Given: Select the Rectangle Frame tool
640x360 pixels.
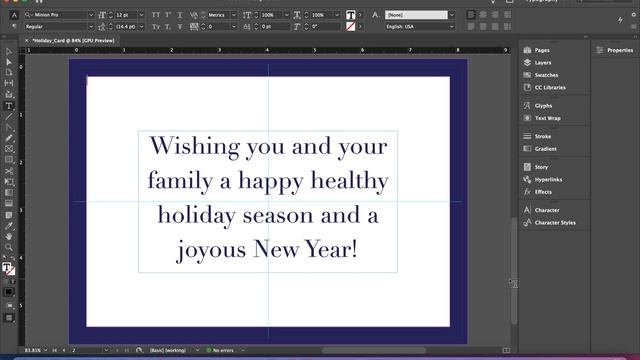Looking at the screenshot, I should click(9, 149).
